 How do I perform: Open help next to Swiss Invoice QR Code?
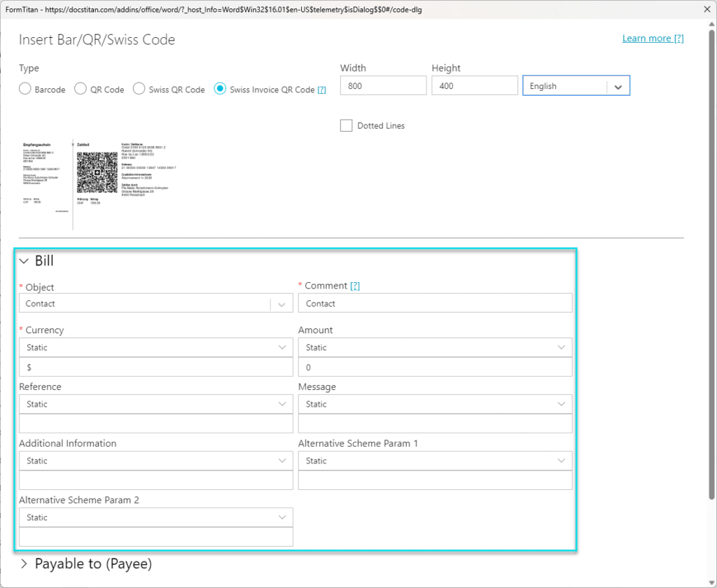pyautogui.click(x=321, y=90)
